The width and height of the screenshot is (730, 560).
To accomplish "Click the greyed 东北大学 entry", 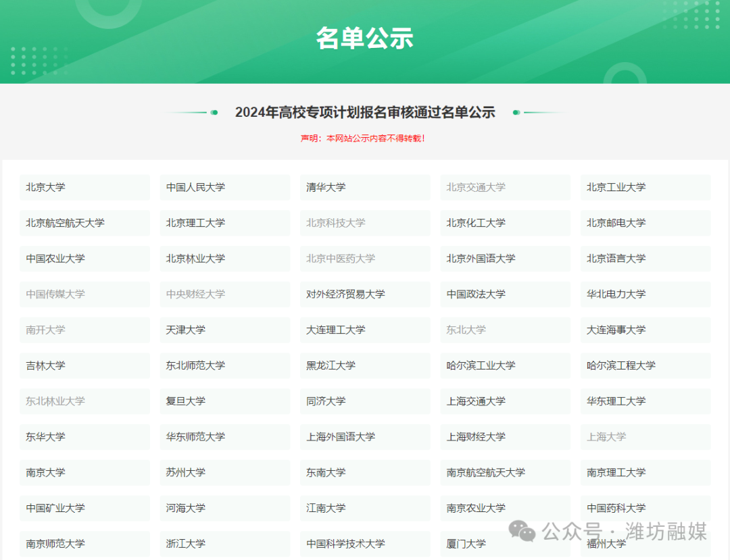I will [x=505, y=330].
